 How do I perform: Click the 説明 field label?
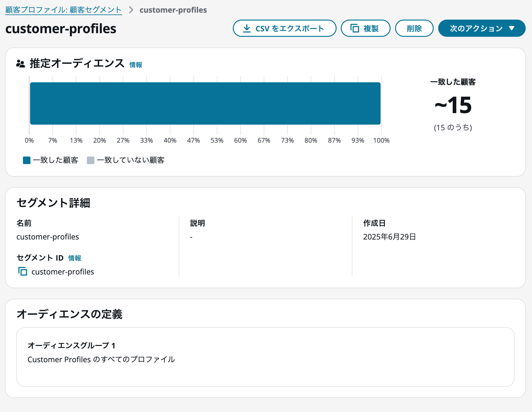(198, 223)
